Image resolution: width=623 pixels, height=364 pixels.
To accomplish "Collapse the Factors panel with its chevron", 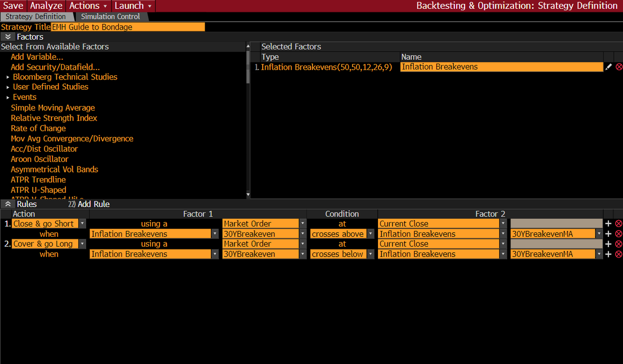I will pyautogui.click(x=7, y=36).
